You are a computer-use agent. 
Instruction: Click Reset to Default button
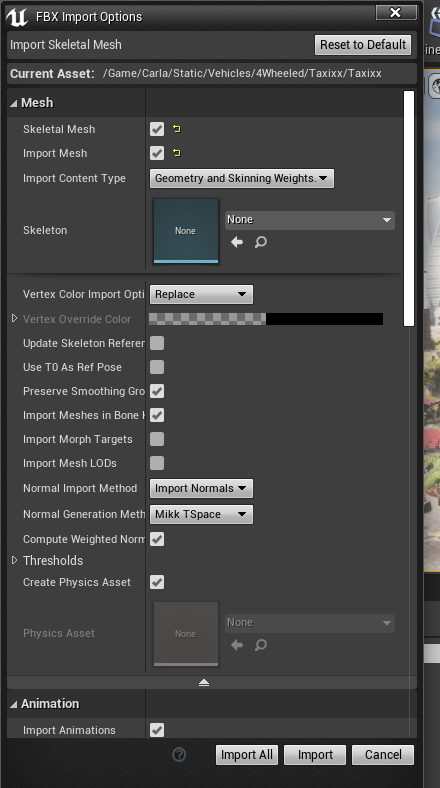pyautogui.click(x=363, y=45)
